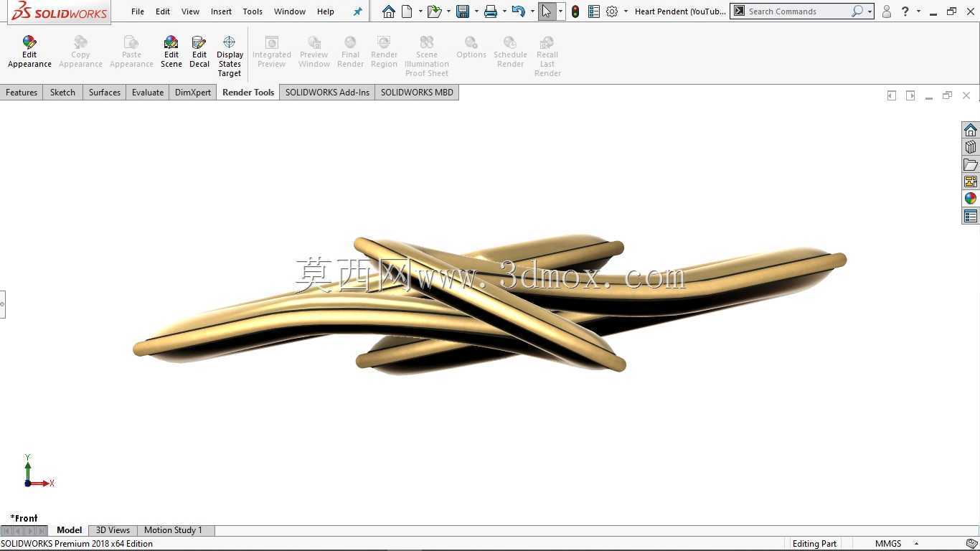Save the document with the floppy icon

(463, 11)
